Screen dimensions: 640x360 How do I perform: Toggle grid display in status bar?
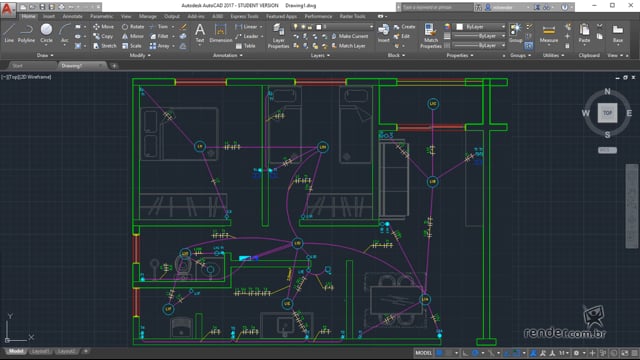coord(439,353)
